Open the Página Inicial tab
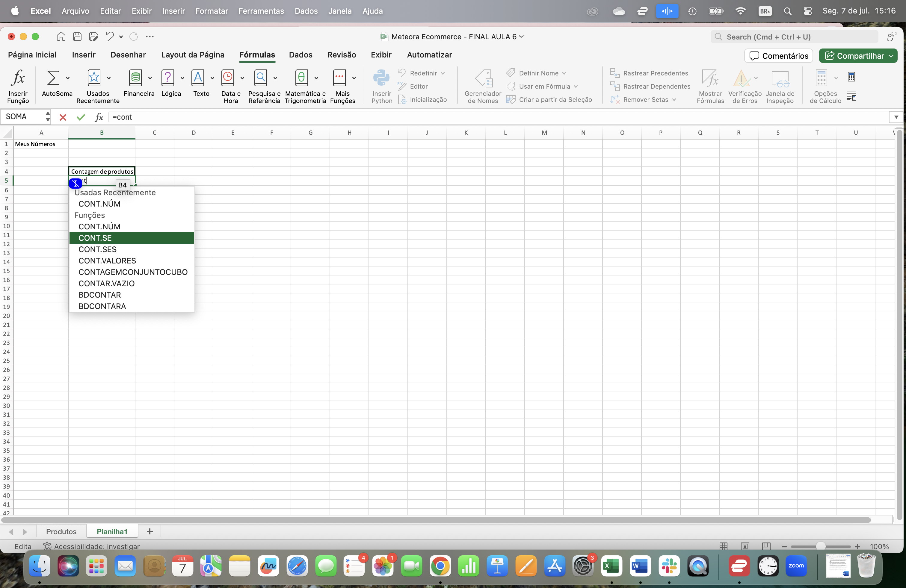 point(32,55)
